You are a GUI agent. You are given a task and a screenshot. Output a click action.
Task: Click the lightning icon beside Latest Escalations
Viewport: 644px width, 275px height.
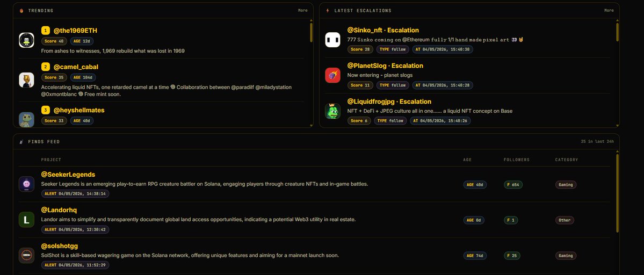pos(327,11)
